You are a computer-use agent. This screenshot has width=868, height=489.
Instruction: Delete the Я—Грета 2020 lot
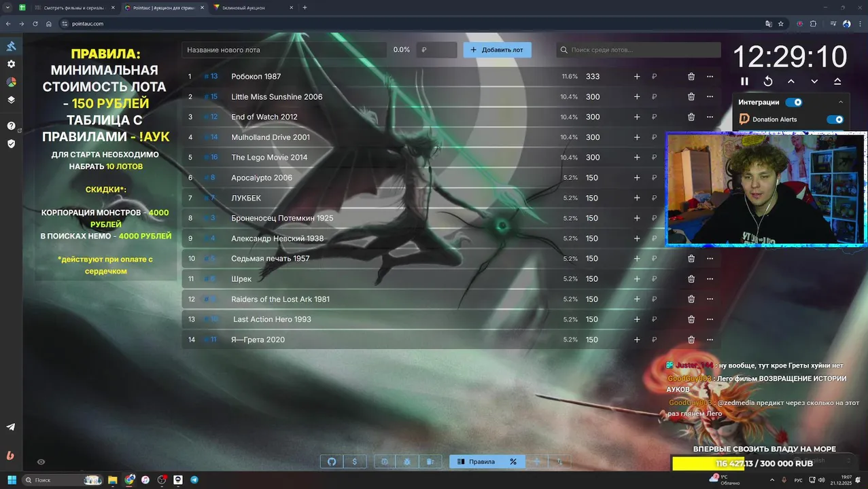[691, 340]
